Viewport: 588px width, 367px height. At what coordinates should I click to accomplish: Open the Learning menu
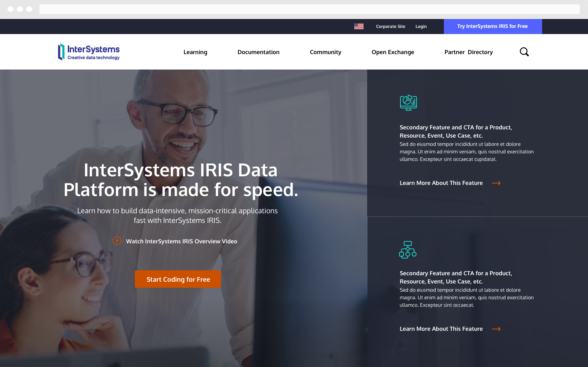click(195, 52)
